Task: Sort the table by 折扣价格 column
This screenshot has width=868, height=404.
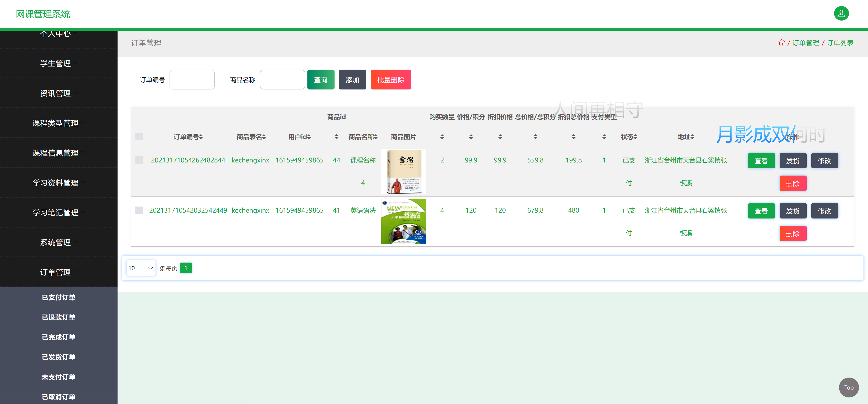Action: pyautogui.click(x=500, y=137)
